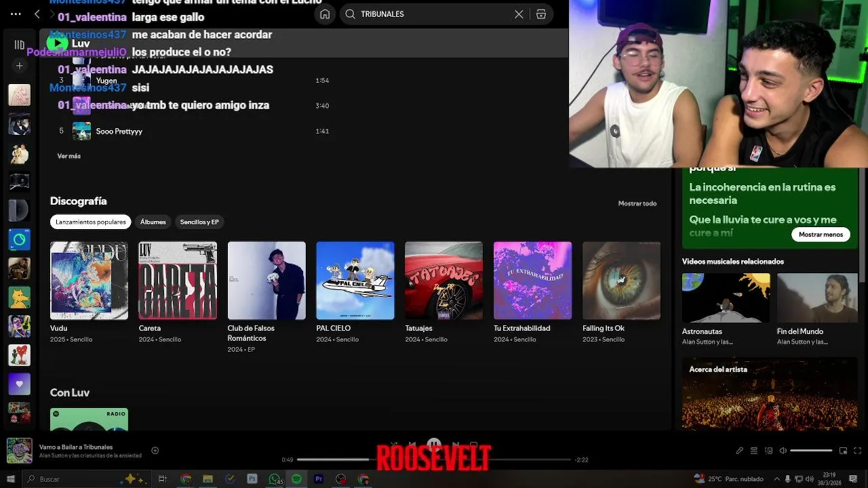This screenshot has height=488, width=868.
Task: Open the Fin del Mundo music video
Action: click(x=817, y=298)
